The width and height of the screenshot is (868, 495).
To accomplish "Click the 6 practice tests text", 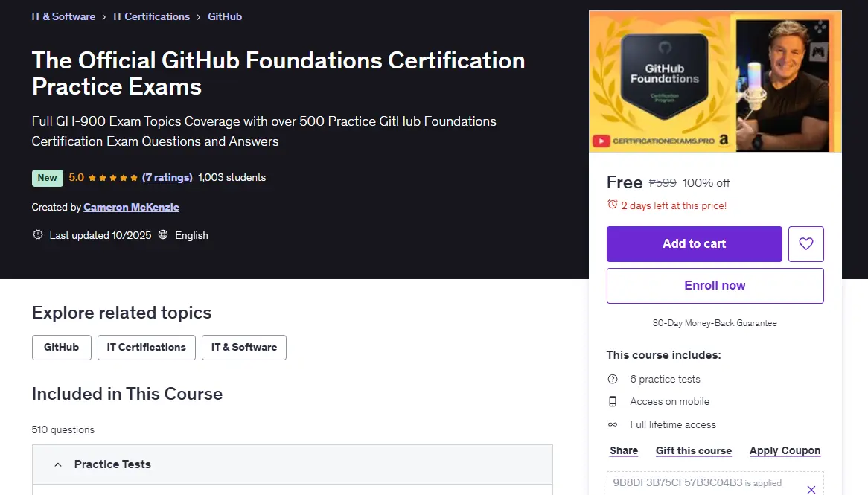I will tap(665, 380).
